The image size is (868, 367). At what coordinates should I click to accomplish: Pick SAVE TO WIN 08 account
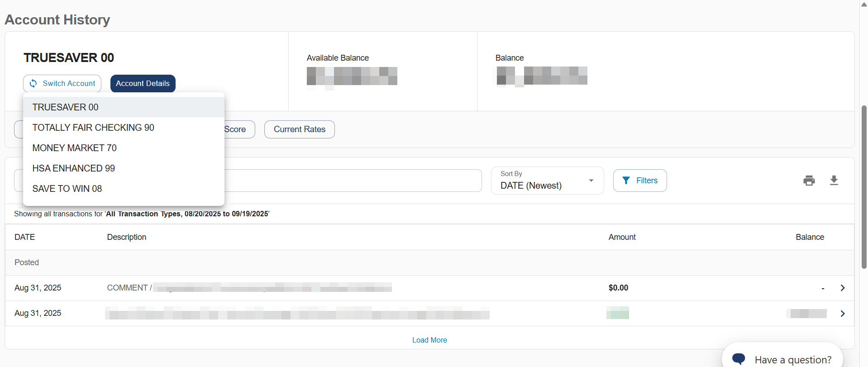[x=67, y=189]
